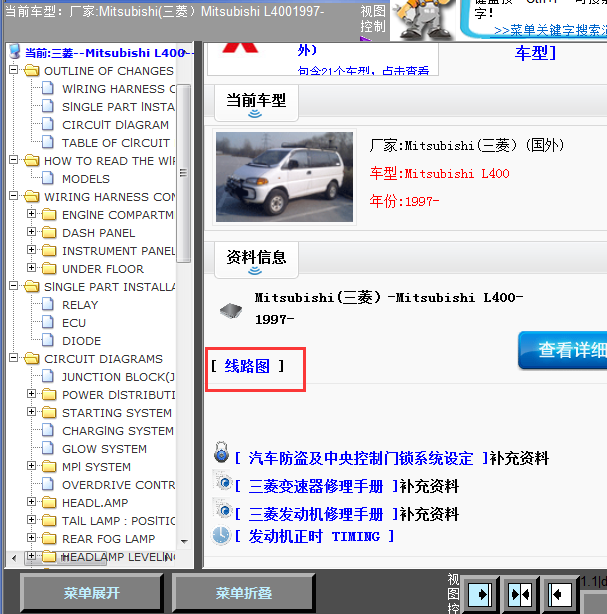Click the disc icon beside 三菱变速器修理手册
Screen dimensions: 607x614
(x=222, y=481)
